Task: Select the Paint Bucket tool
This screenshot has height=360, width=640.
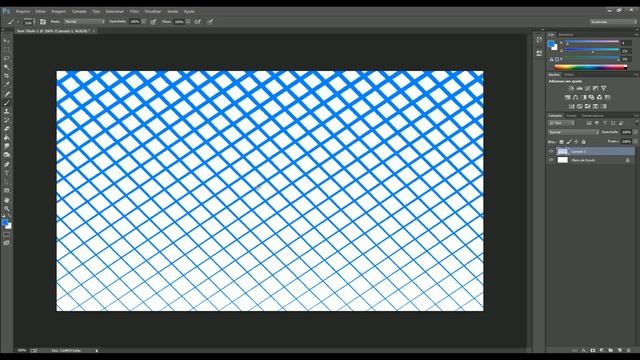Action: 7,138
